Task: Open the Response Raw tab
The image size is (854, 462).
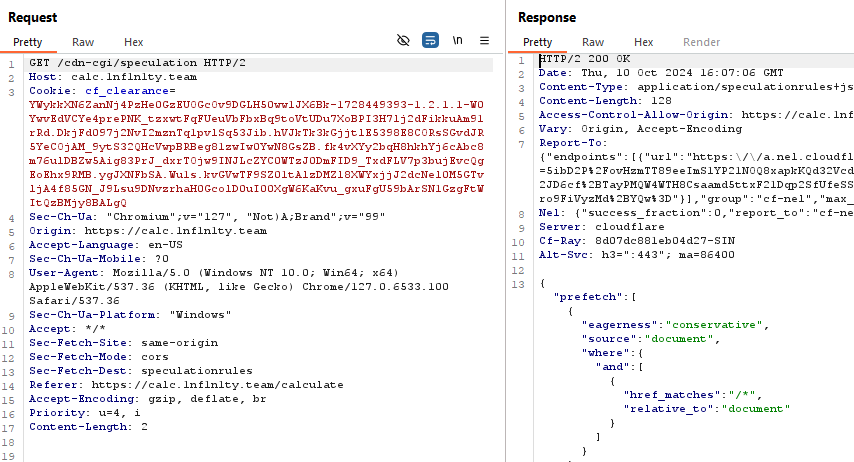Action: 593,42
